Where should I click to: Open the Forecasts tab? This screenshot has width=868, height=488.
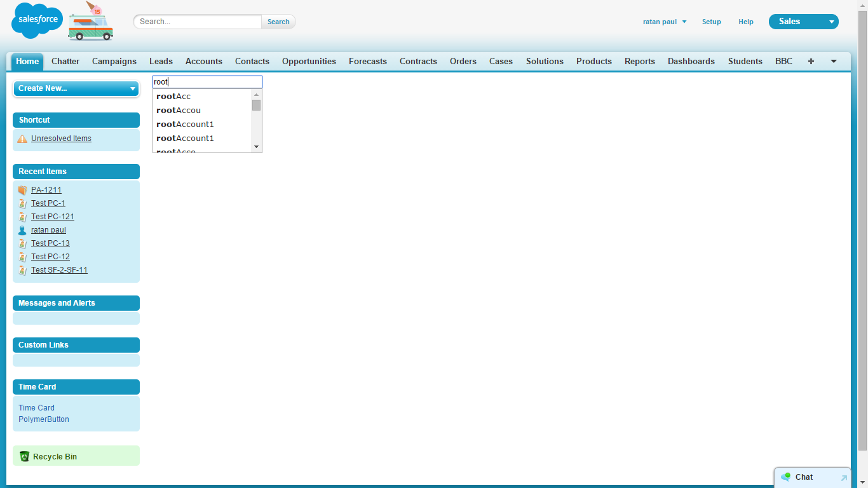(x=368, y=62)
